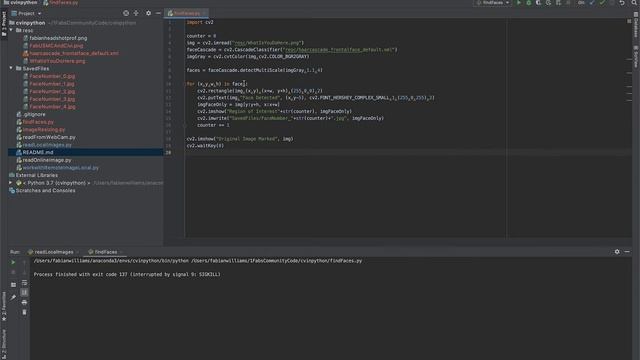Select WhatIsYouDoHere.png in the tree

(x=57, y=61)
